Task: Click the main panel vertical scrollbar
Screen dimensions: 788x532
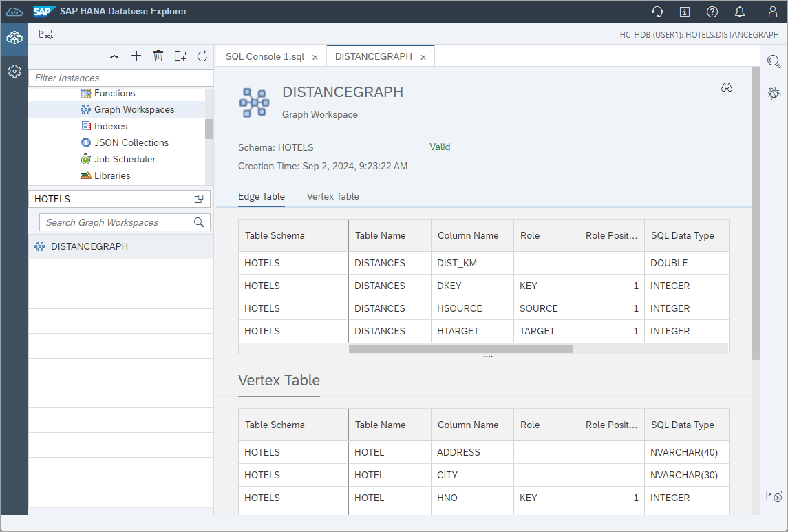Action: click(x=756, y=213)
